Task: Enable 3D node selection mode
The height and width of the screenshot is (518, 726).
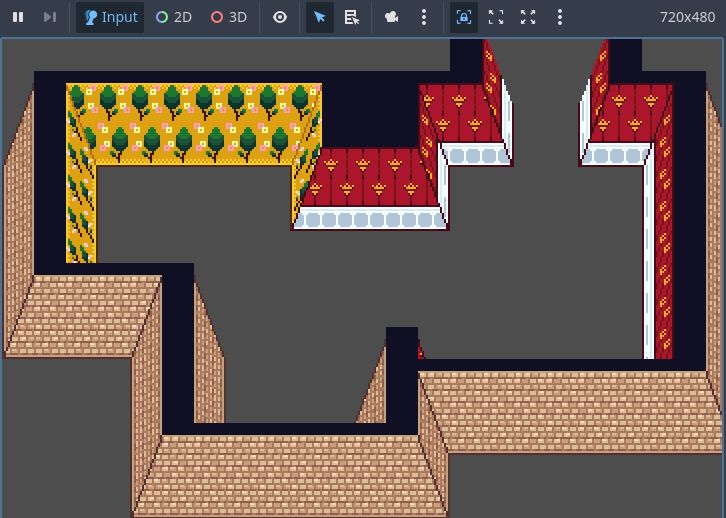Action: point(228,17)
